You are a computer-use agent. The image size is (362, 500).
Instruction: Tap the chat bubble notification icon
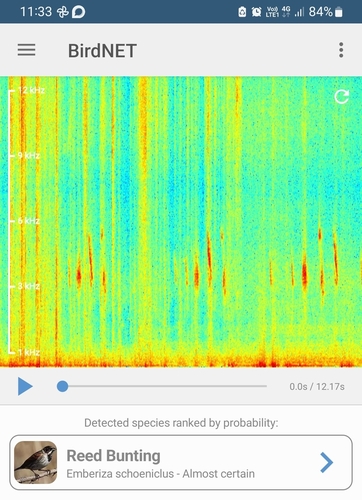[x=78, y=12]
